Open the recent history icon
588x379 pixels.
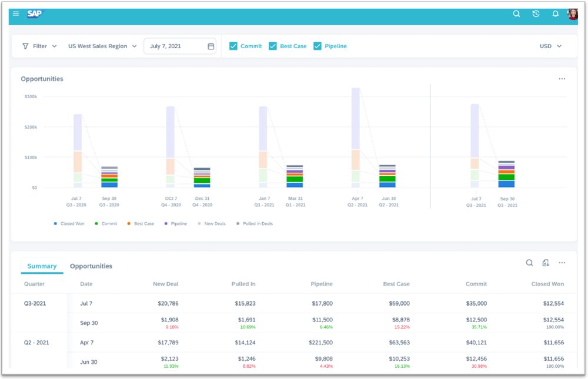pyautogui.click(x=536, y=14)
